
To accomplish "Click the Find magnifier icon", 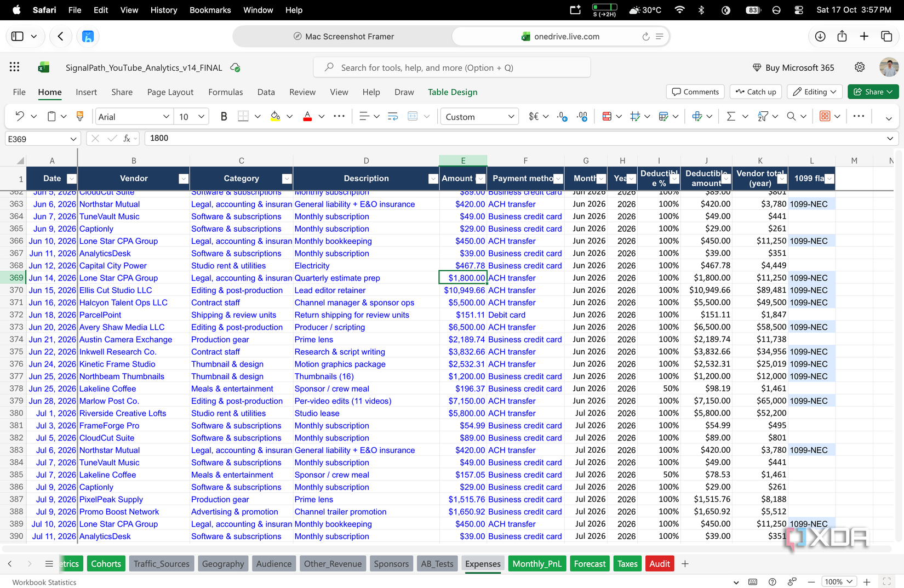I will coord(791,116).
